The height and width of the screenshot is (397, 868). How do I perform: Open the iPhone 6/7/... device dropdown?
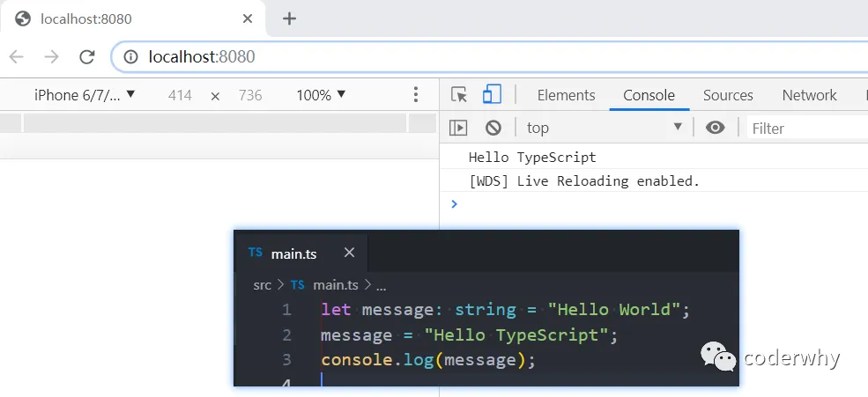[84, 95]
